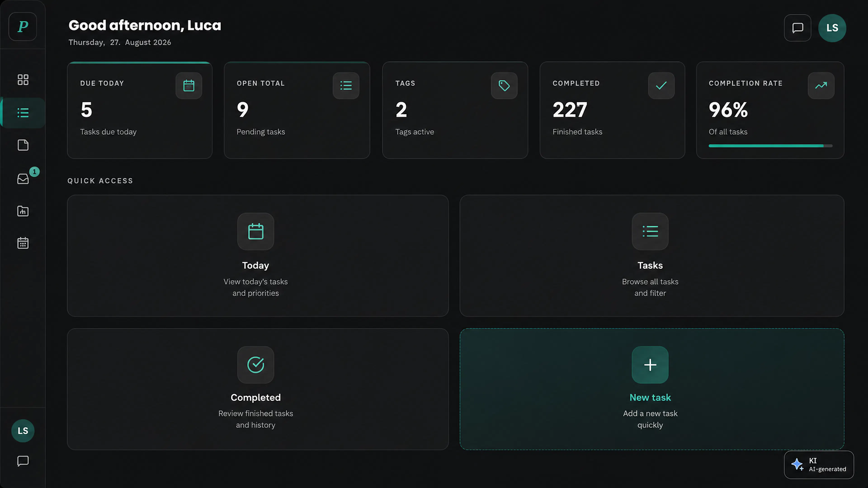Click the "Thursday, 27. August 2026" date
This screenshot has height=488, width=868.
pos(120,42)
